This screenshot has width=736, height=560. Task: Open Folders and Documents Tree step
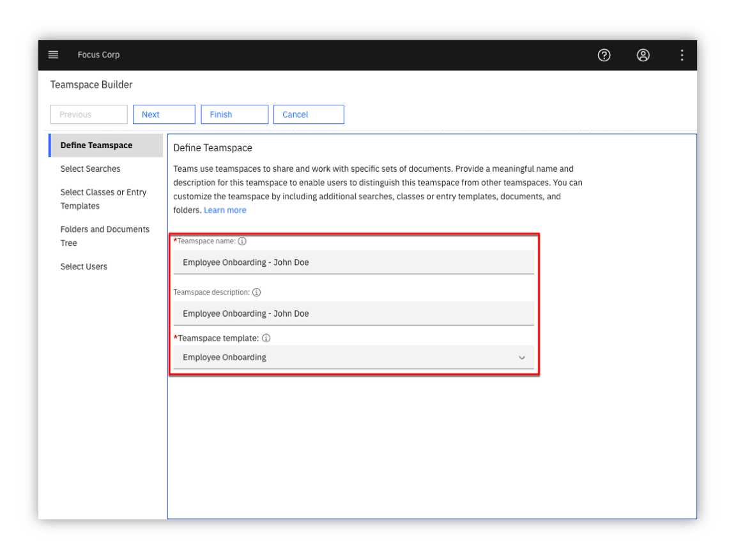tap(105, 236)
